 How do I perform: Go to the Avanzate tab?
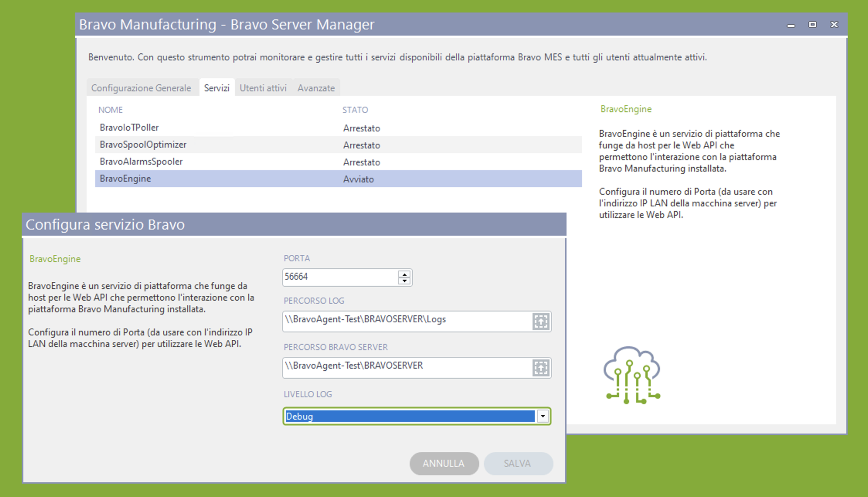point(316,88)
